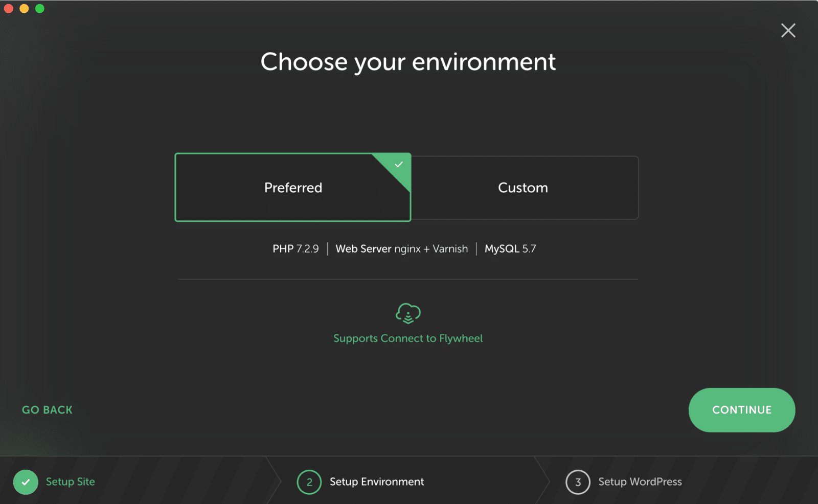This screenshot has width=818, height=504.
Task: Click the Flywheel cloud icon
Action: [x=408, y=313]
